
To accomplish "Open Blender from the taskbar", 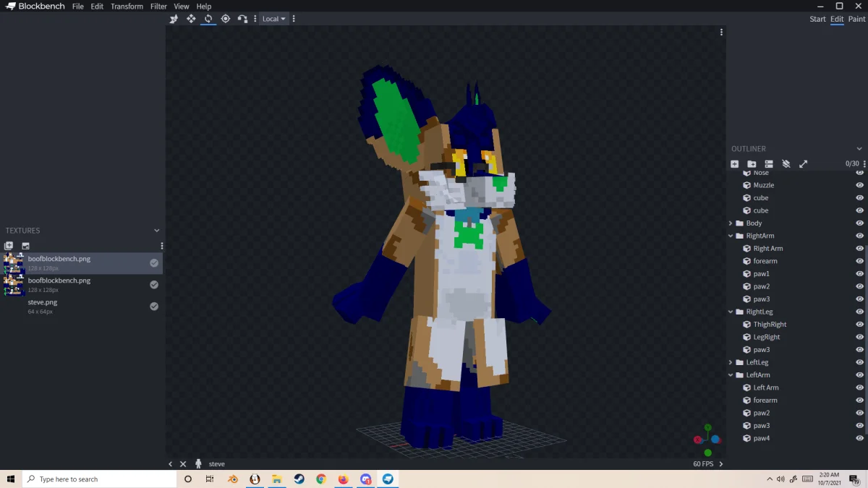I will (233, 479).
